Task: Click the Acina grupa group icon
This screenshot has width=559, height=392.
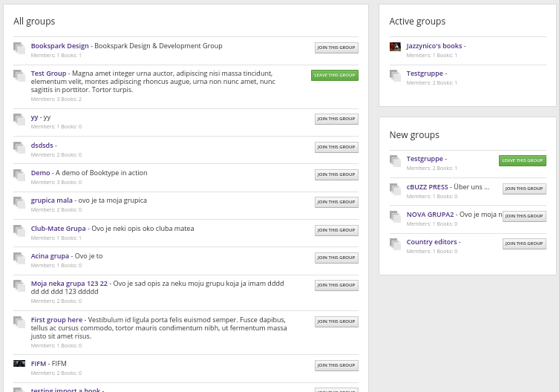Action: [19, 258]
